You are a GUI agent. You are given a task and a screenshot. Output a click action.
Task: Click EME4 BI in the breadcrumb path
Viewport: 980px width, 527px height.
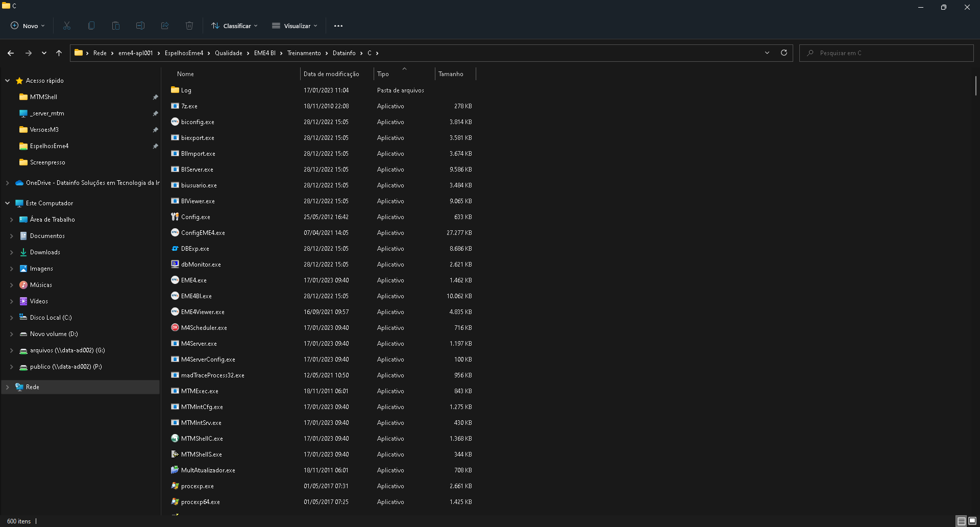[x=264, y=53]
